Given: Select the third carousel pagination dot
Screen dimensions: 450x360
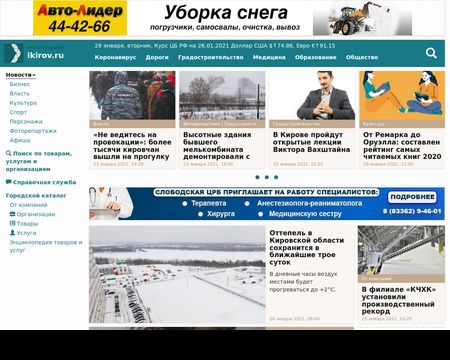Looking at the screenshot, I should tap(276, 177).
